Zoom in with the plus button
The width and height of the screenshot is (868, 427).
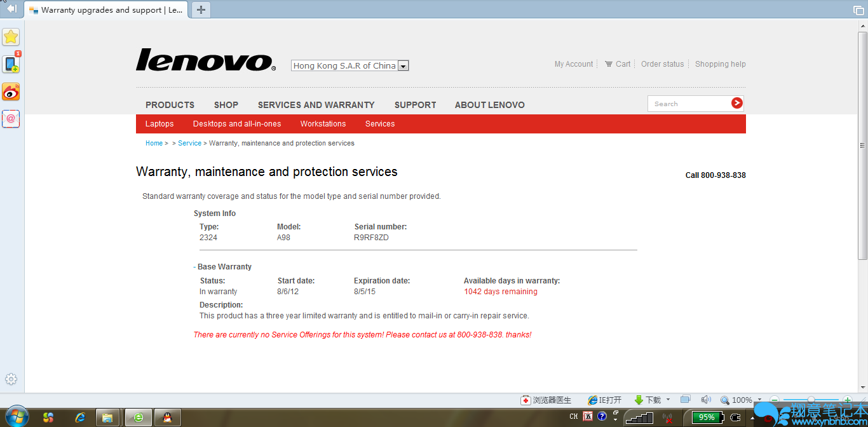click(x=847, y=400)
